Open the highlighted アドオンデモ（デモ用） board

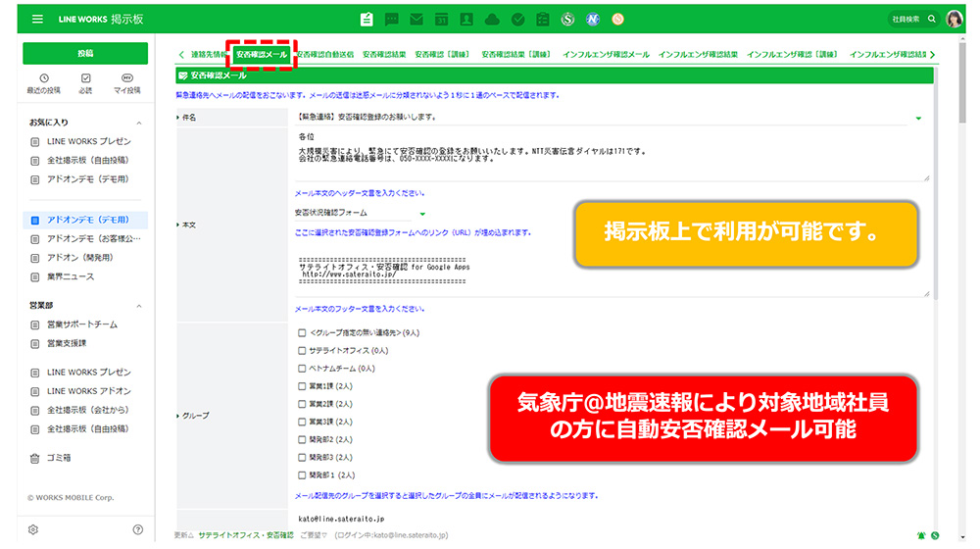[x=86, y=221]
